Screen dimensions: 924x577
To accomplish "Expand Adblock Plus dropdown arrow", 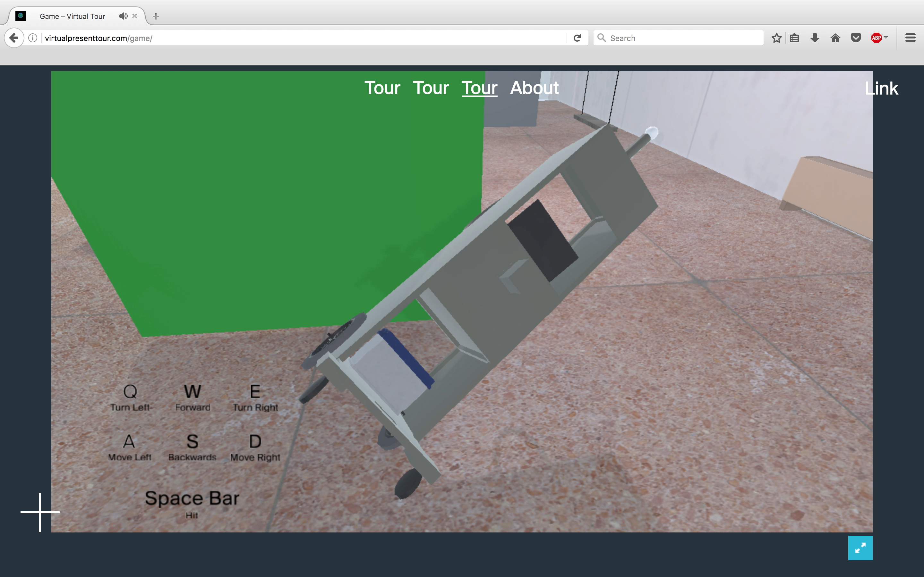I will pos(886,38).
